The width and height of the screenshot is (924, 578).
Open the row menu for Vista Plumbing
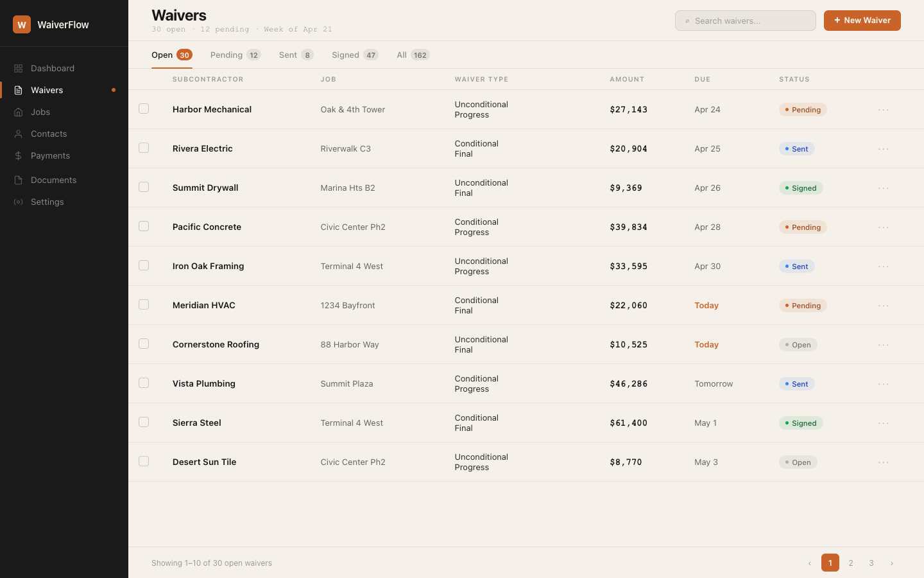tap(884, 384)
